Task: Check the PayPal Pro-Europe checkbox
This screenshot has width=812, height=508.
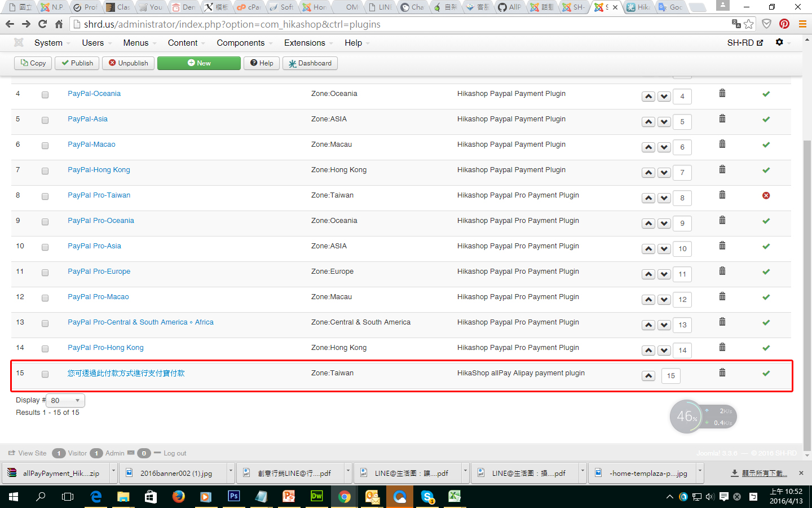Action: [45, 273]
